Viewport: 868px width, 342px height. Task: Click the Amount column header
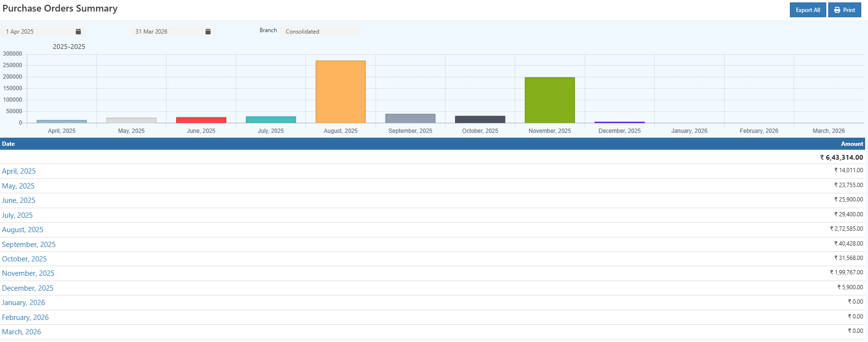(852, 144)
